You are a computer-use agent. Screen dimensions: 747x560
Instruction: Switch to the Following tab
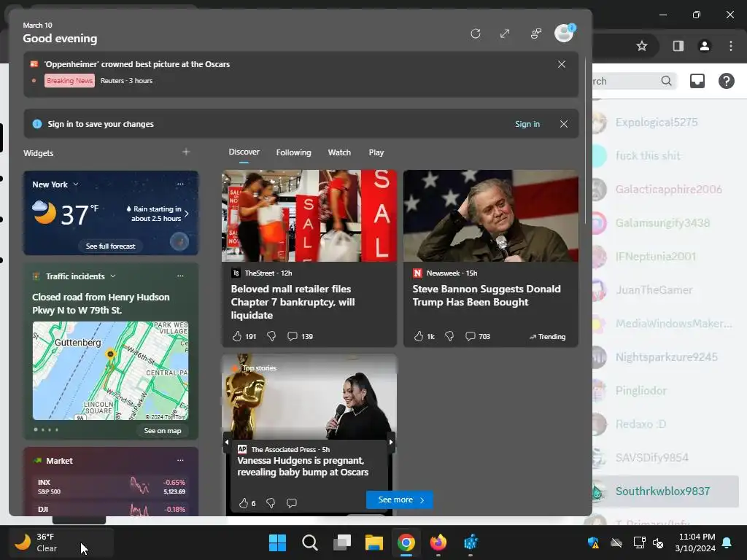coord(293,152)
